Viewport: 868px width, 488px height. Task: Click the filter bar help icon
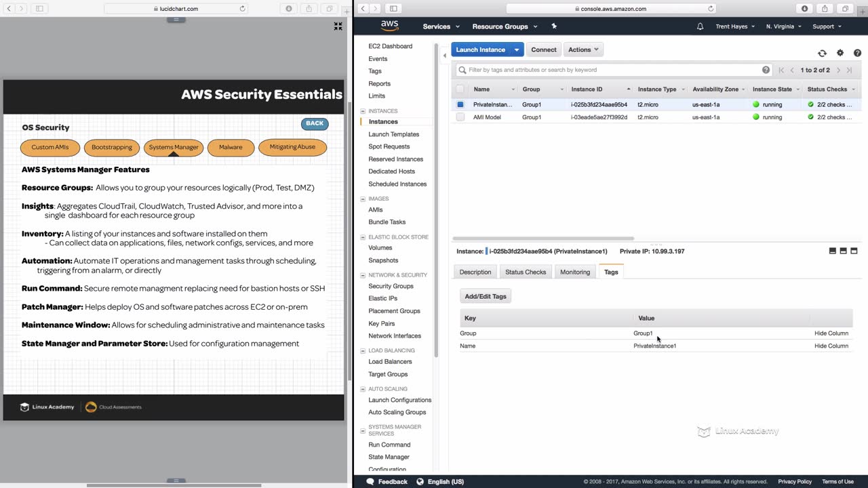click(766, 70)
